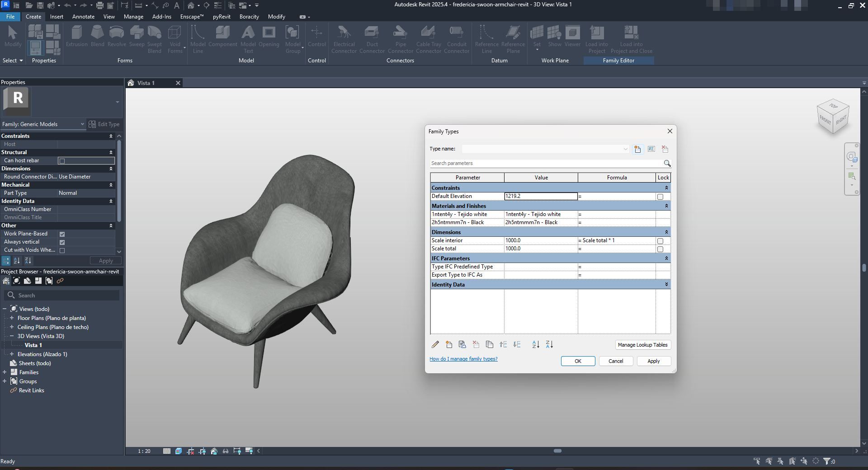This screenshot has width=868, height=470.
Task: Click Move Parameter Up icon
Action: [x=503, y=345]
